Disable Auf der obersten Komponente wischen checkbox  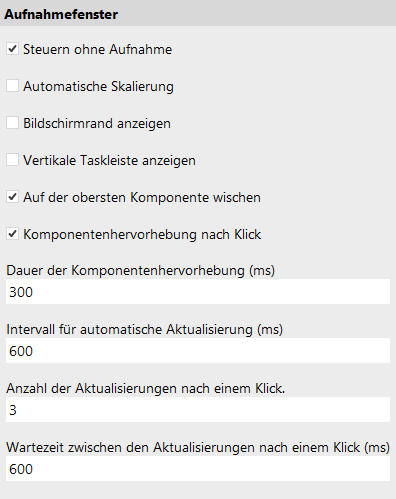tap(12, 197)
